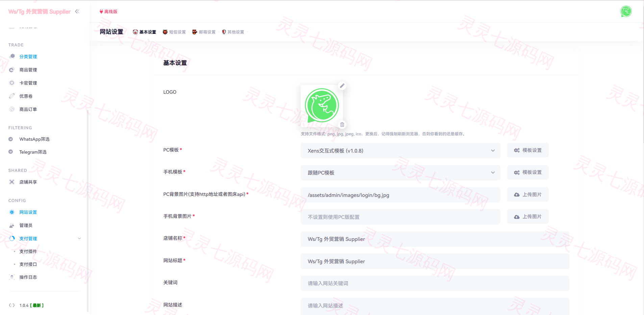Viewport: 644px width, 315px height.
Task: Click the 管理员 sidebar icon
Action: coord(12,225)
